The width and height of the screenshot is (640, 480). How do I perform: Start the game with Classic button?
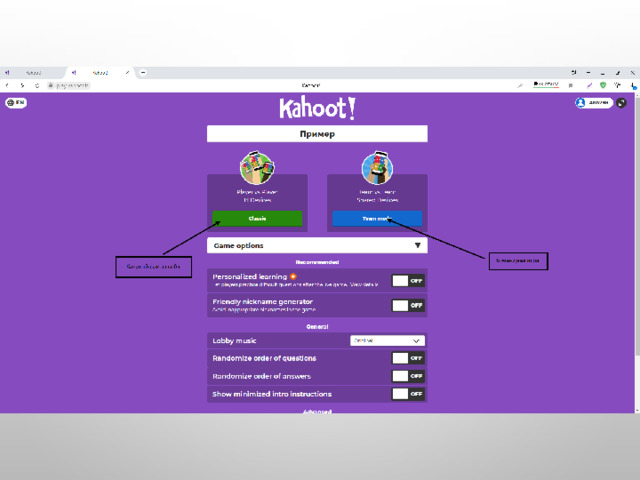(257, 218)
